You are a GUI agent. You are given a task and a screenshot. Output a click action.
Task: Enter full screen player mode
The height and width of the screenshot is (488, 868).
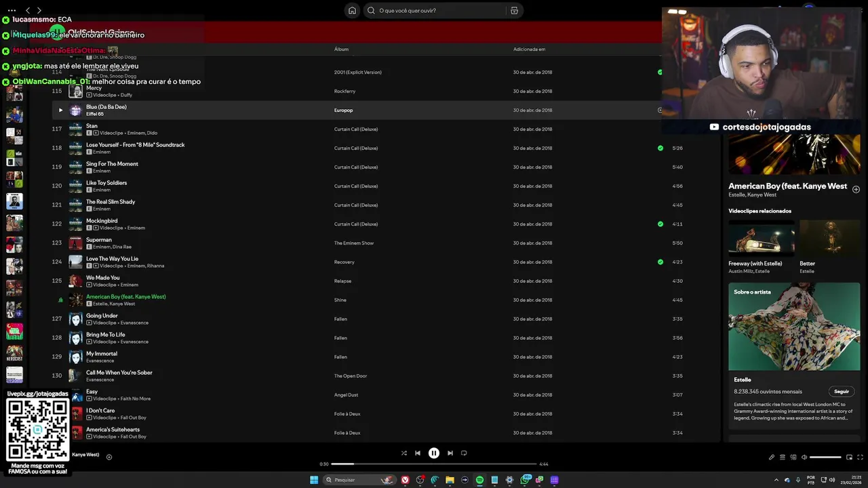[861, 457]
